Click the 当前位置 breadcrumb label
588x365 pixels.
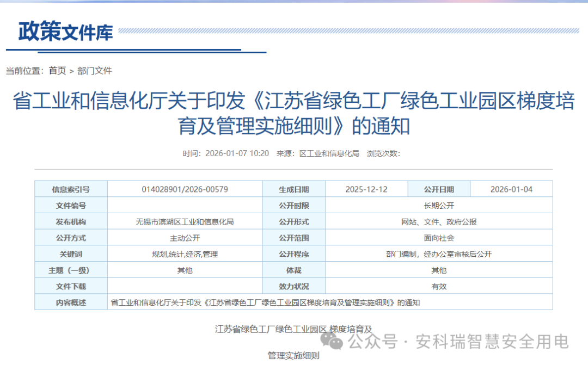(24, 71)
